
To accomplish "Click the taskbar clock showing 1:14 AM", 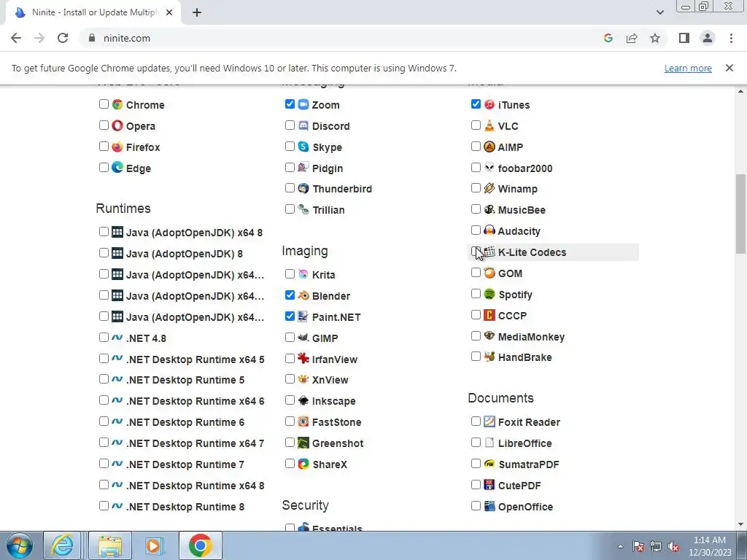I will (710, 546).
